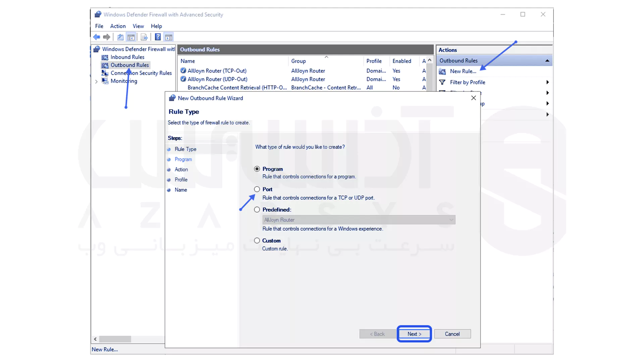The image size is (644, 362).
Task: Click the Profile step in wizard steps
Action: pyautogui.click(x=181, y=179)
